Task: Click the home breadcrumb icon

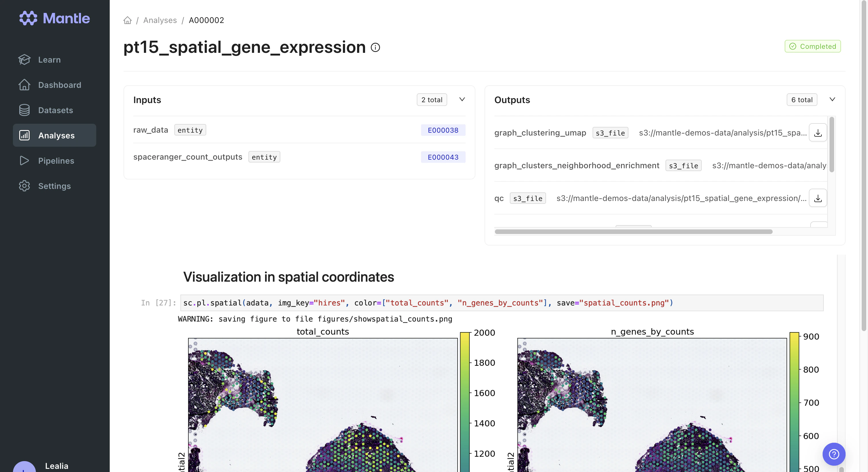Action: point(127,20)
